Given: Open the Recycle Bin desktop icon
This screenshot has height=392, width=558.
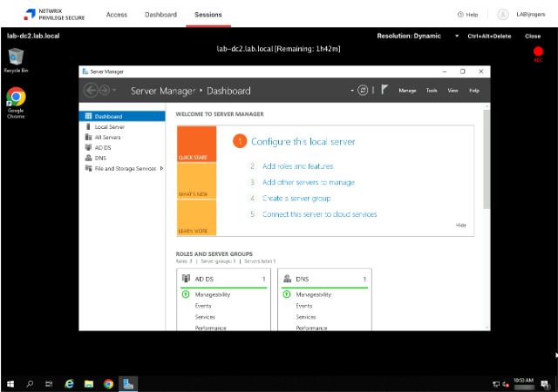Looking at the screenshot, I should [16, 60].
